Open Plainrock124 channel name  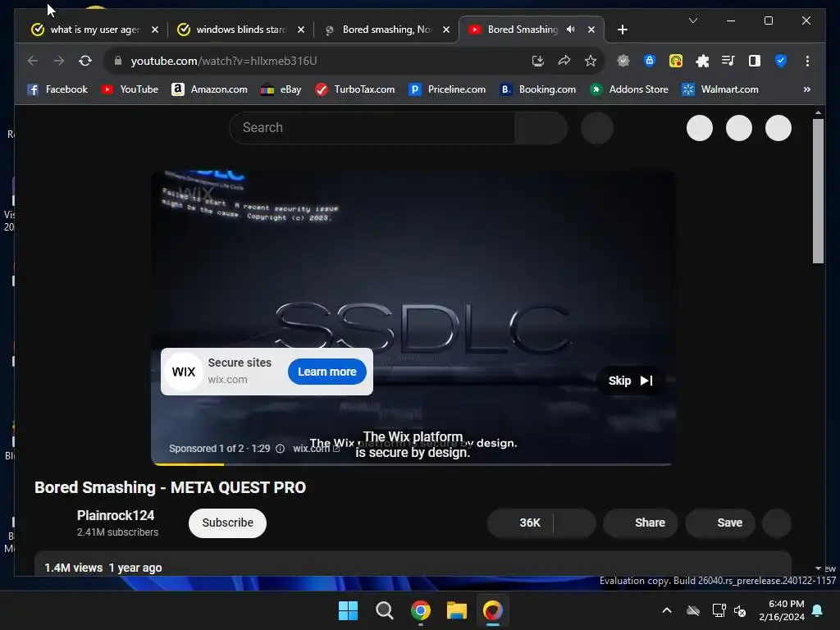(x=116, y=515)
